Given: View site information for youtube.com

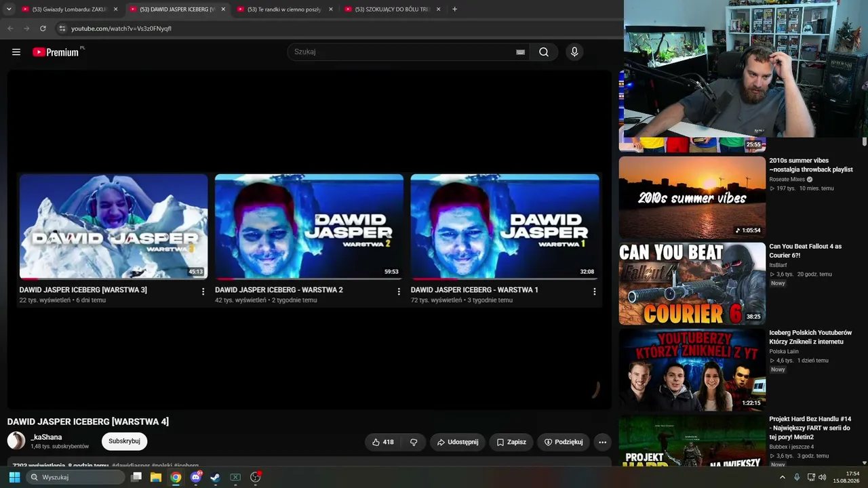Looking at the screenshot, I should point(62,28).
